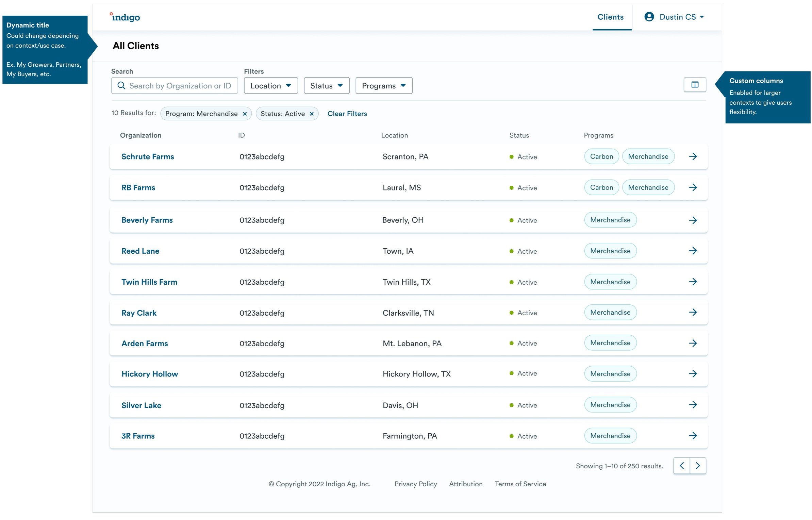Remove the Status: Active filter chip
This screenshot has height=520, width=812.
pos(312,114)
